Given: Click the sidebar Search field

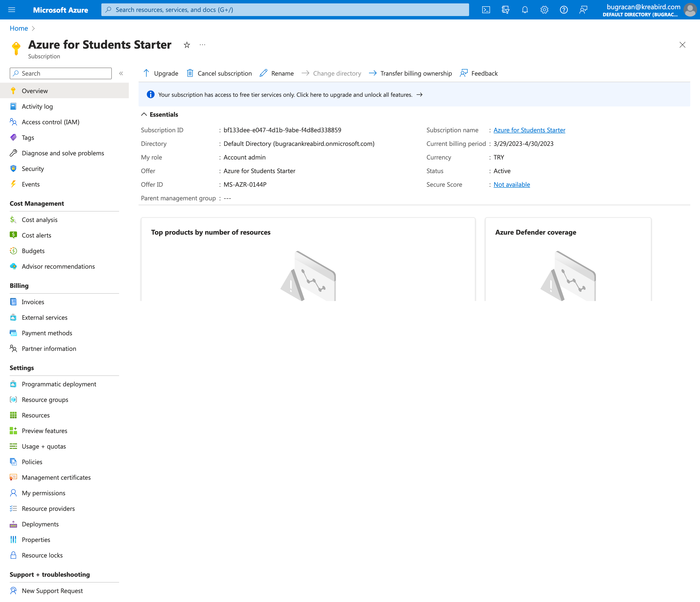Looking at the screenshot, I should pos(61,73).
